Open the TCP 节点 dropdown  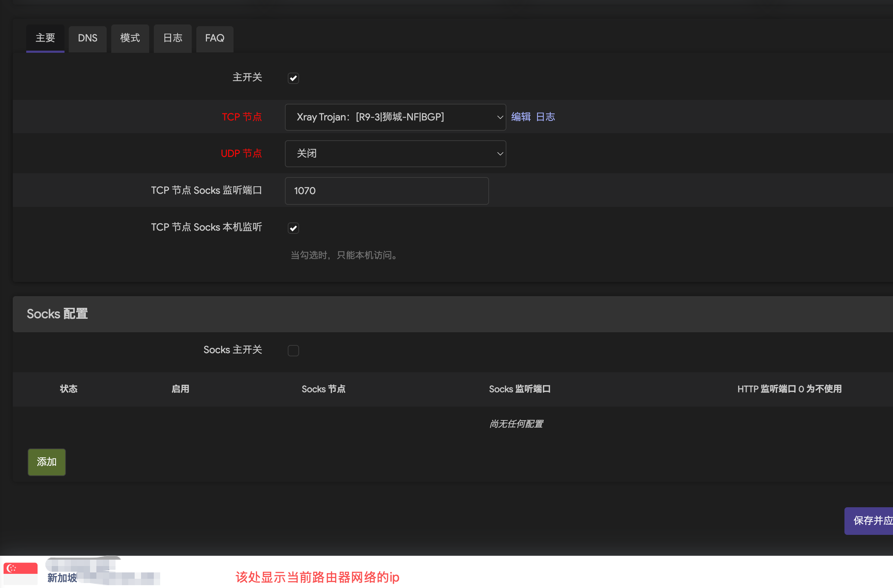tap(395, 117)
